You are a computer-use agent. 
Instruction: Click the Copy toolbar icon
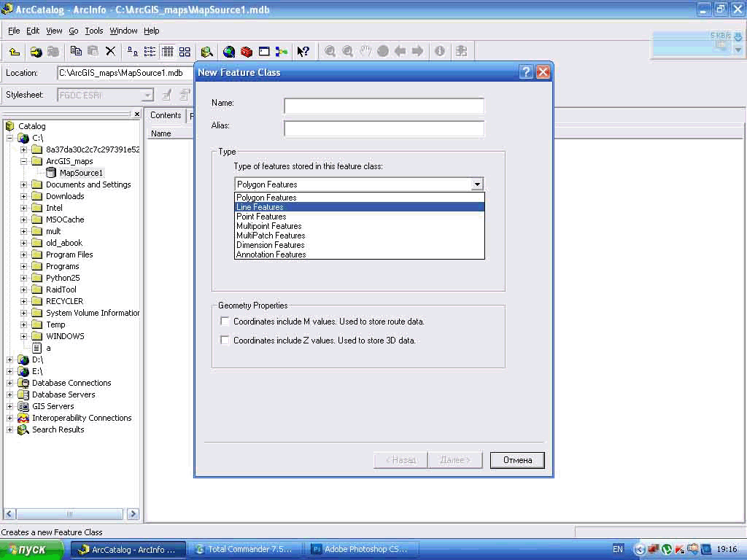click(x=76, y=51)
